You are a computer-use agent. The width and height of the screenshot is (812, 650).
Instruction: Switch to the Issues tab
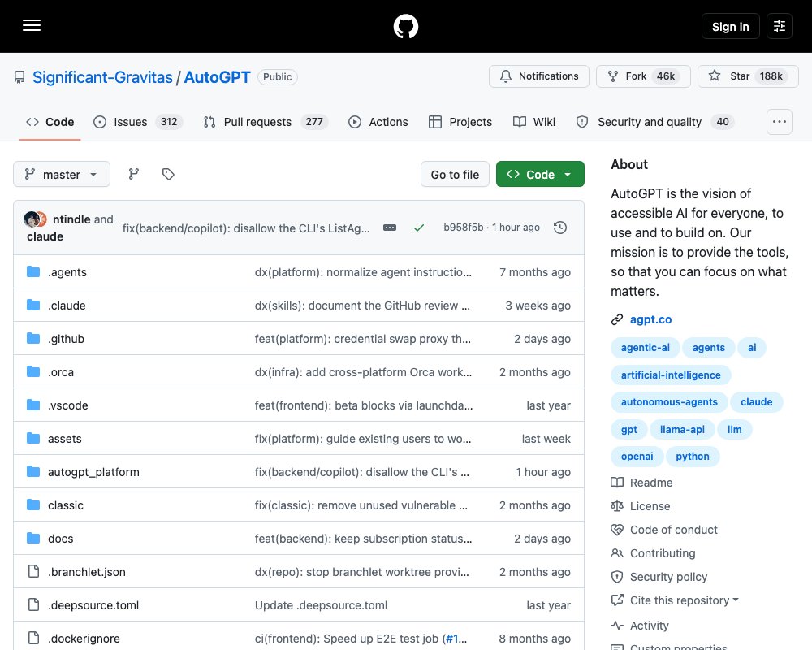tap(138, 122)
